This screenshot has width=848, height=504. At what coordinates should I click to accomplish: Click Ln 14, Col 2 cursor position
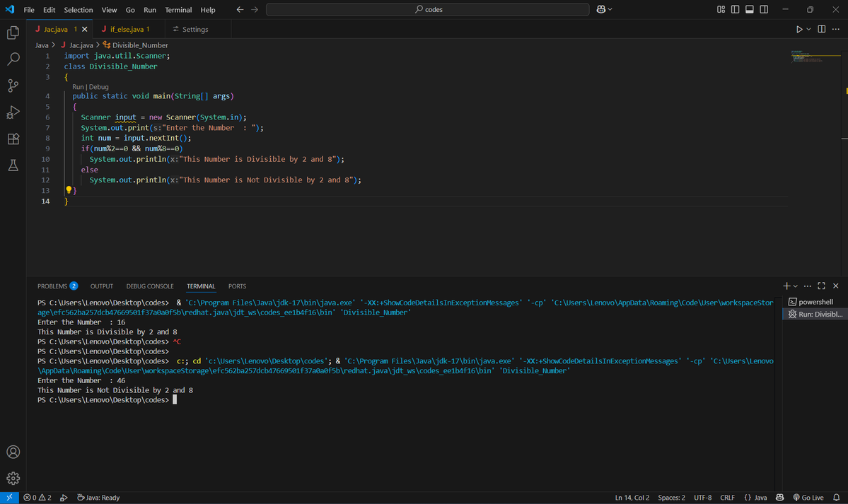[x=632, y=498]
